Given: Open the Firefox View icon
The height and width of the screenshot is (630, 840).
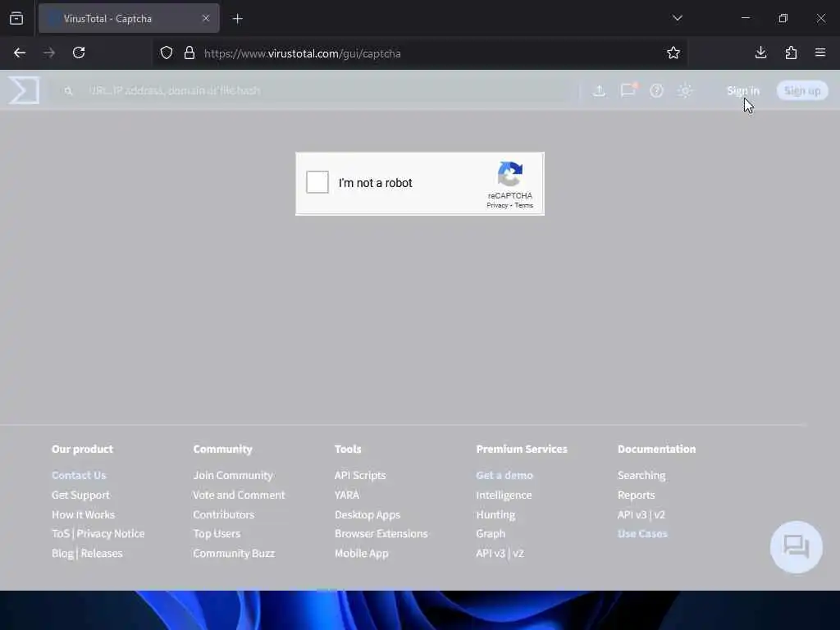Looking at the screenshot, I should click(16, 19).
